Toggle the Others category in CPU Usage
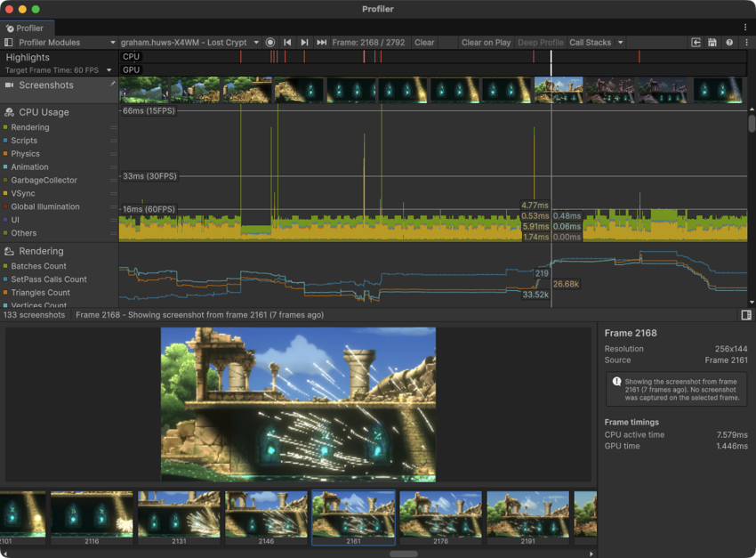 [5, 233]
